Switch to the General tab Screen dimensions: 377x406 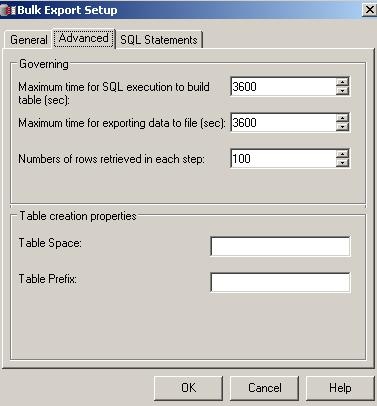(29, 40)
